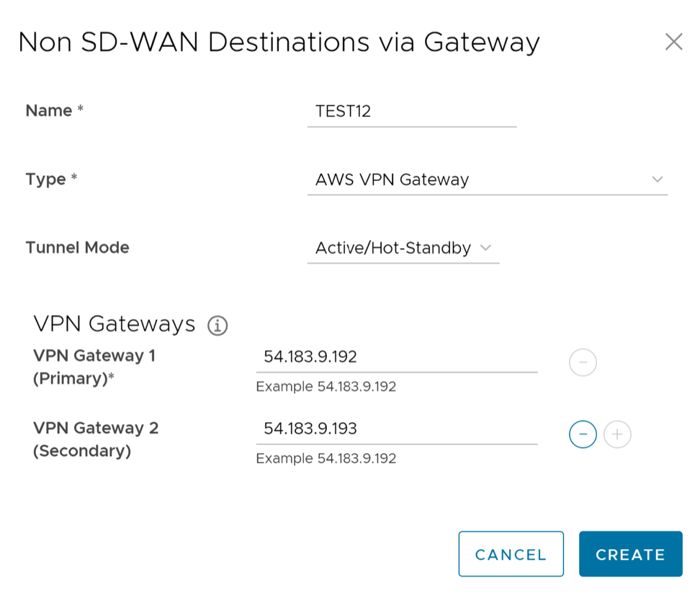700x596 pixels.
Task: Click the Name field containing TEST12
Action: (410, 111)
